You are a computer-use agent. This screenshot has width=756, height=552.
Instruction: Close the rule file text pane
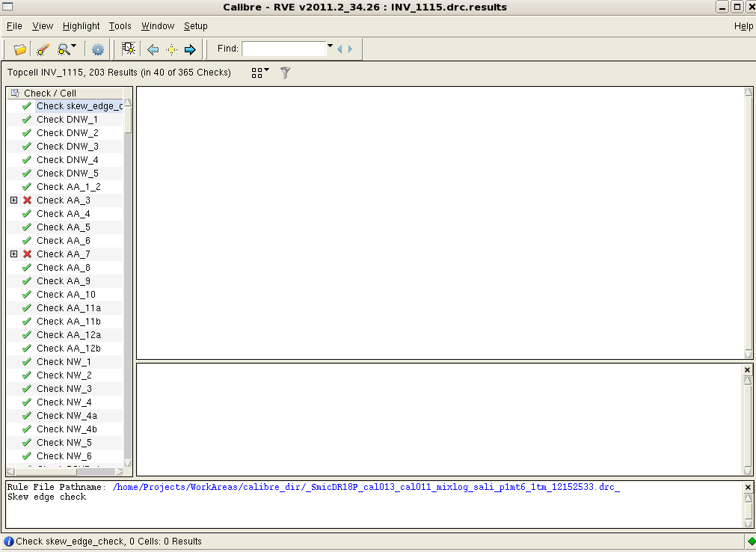click(x=748, y=488)
